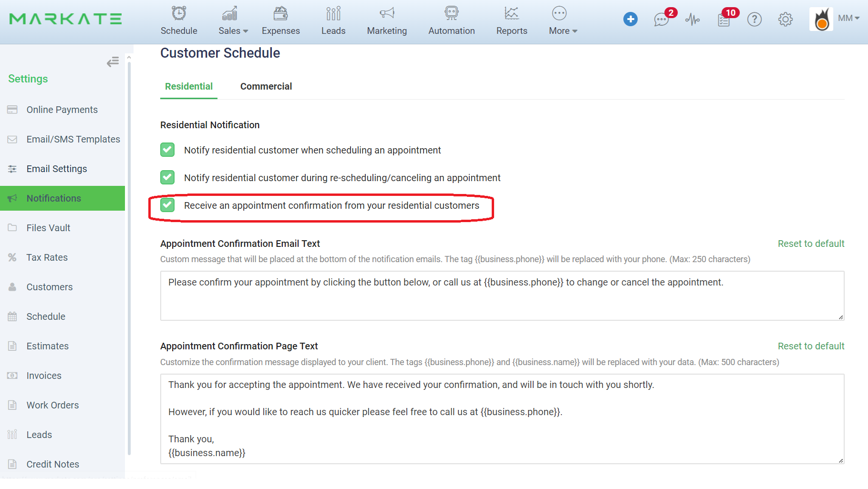
Task: Click the Online Payments card icon
Action: pos(12,110)
